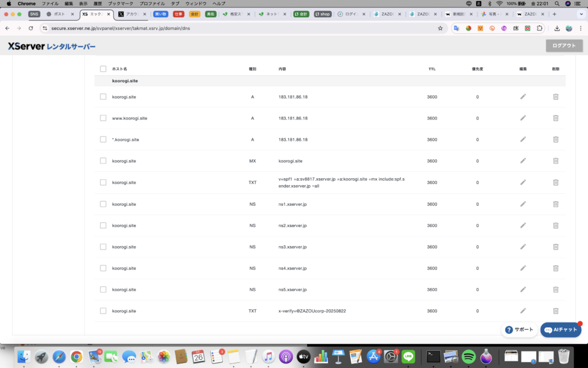The image size is (588, 368).
Task: Open the AIチャット support chat
Action: (561, 330)
